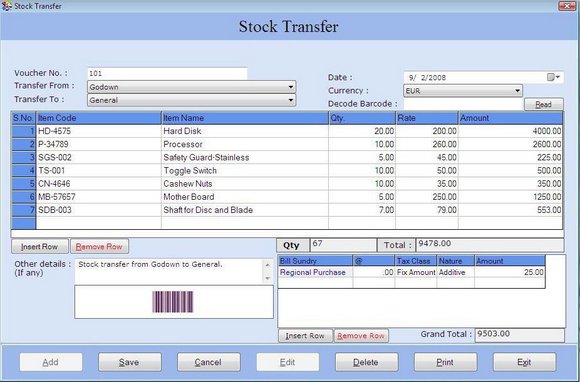Click Insert Row under Bill Sundry table
The width and height of the screenshot is (580, 382).
[305, 336]
